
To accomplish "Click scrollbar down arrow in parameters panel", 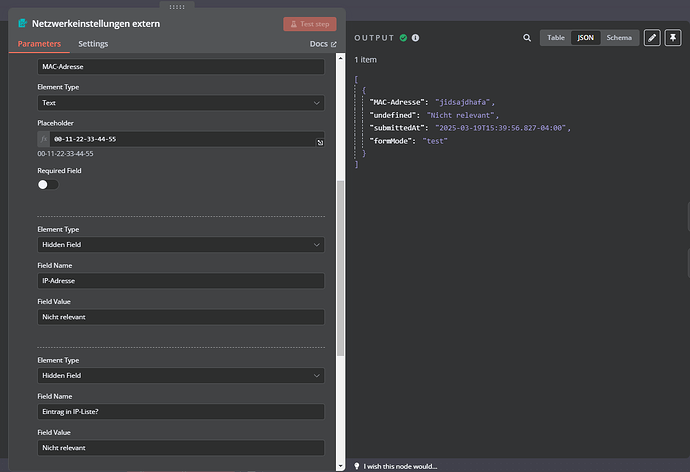I will (340, 466).
